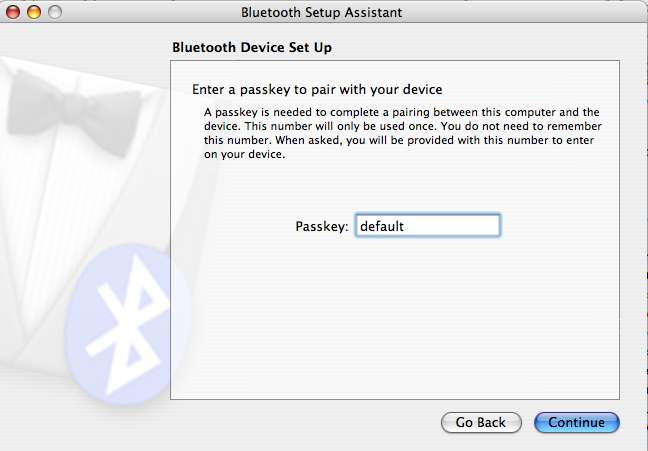
Task: Click the Passkey: field label
Action: [x=322, y=227]
